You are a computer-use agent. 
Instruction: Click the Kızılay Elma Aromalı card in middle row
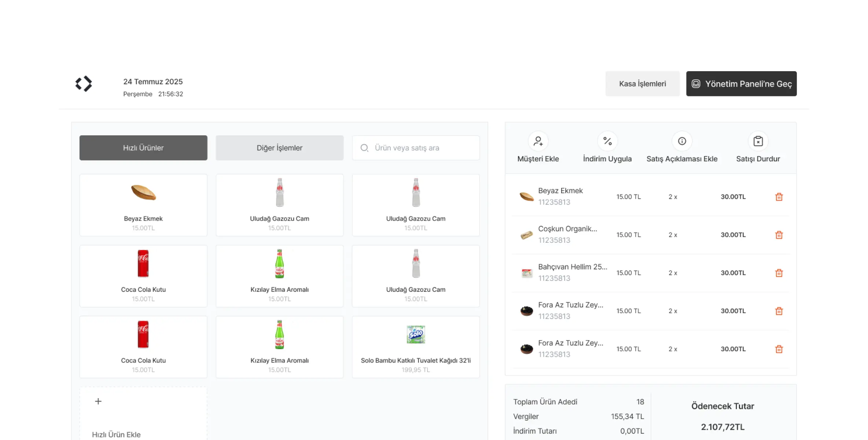(279, 276)
